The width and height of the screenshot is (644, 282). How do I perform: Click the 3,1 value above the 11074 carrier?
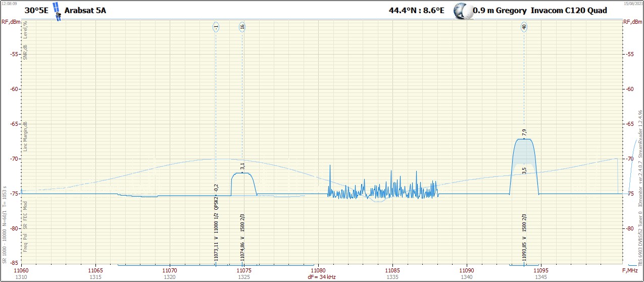click(x=242, y=166)
